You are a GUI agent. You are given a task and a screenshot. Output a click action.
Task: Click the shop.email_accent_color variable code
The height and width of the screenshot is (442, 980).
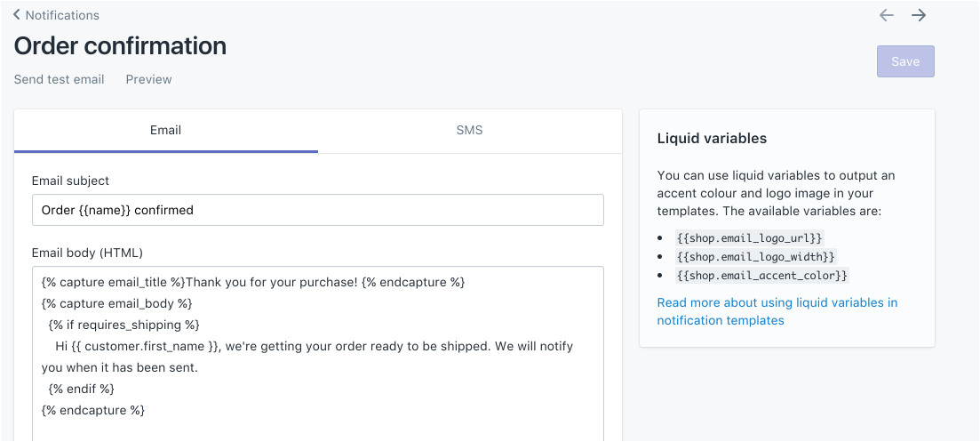tap(761, 276)
